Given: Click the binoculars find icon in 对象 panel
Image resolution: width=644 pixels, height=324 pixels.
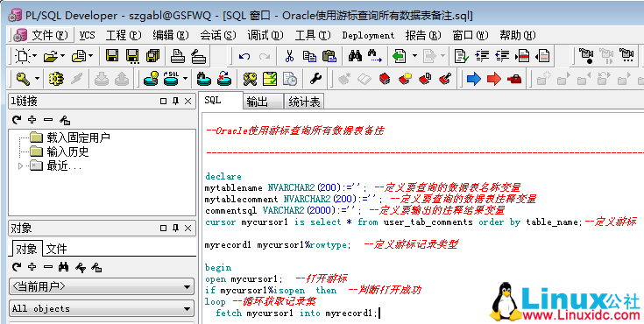Looking at the screenshot, I should click(x=63, y=267).
